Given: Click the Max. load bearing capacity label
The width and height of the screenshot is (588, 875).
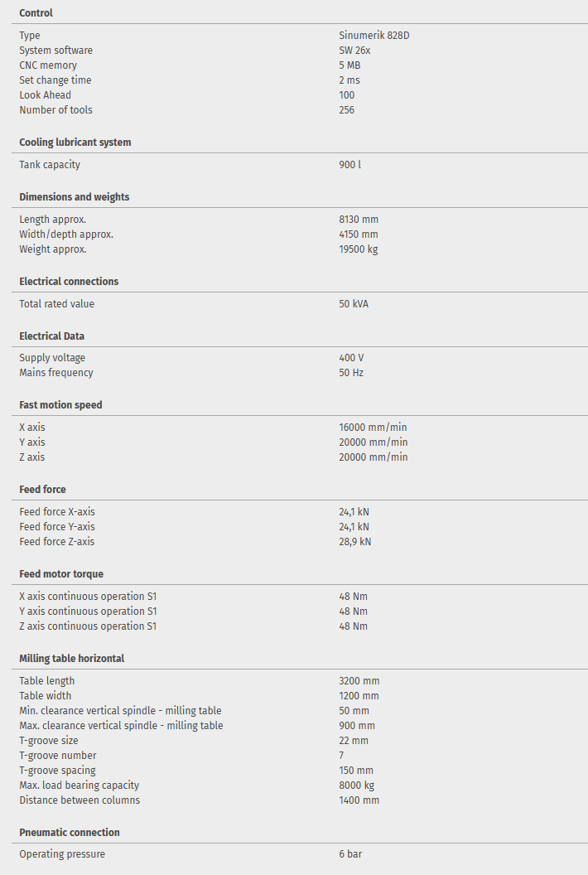Looking at the screenshot, I should 79,786.
